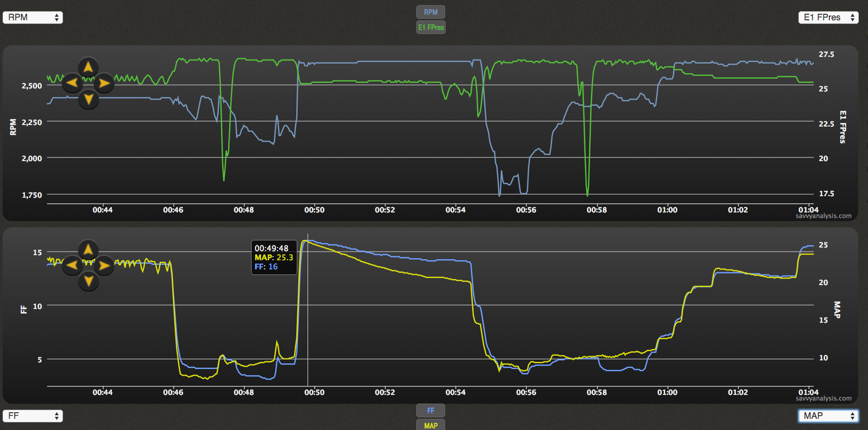Pan the upper chart up with arrow
Viewport: 868px width, 430px height.
pyautogui.click(x=88, y=67)
